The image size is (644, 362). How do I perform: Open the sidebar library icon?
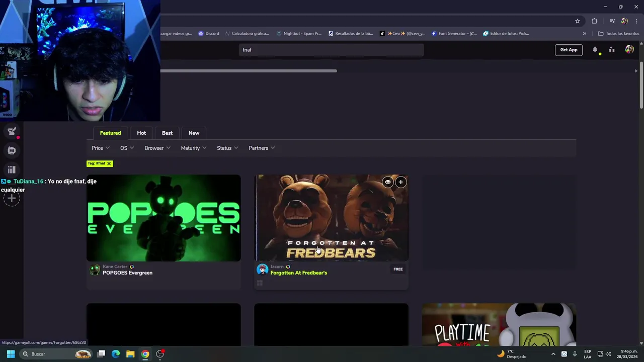point(12,169)
